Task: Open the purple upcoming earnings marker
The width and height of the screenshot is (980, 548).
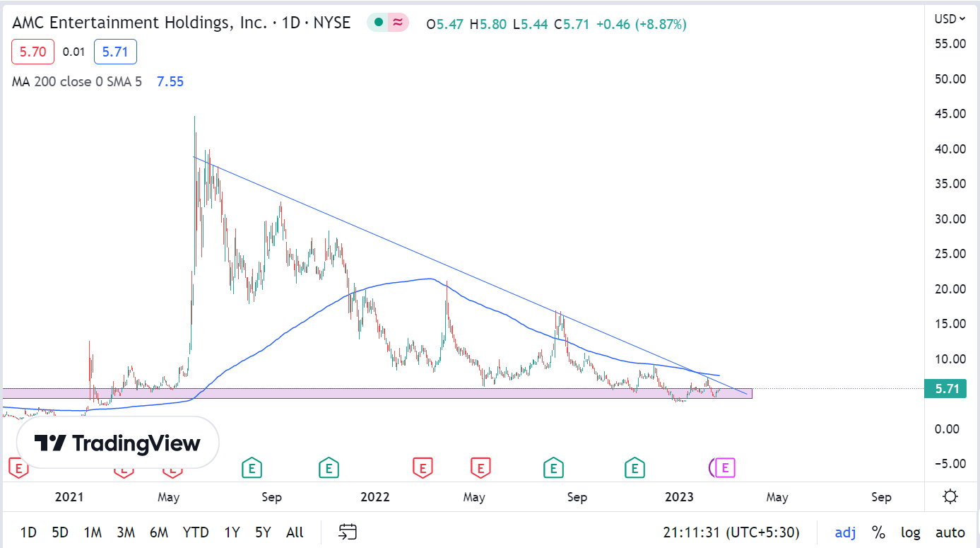Action: [725, 467]
